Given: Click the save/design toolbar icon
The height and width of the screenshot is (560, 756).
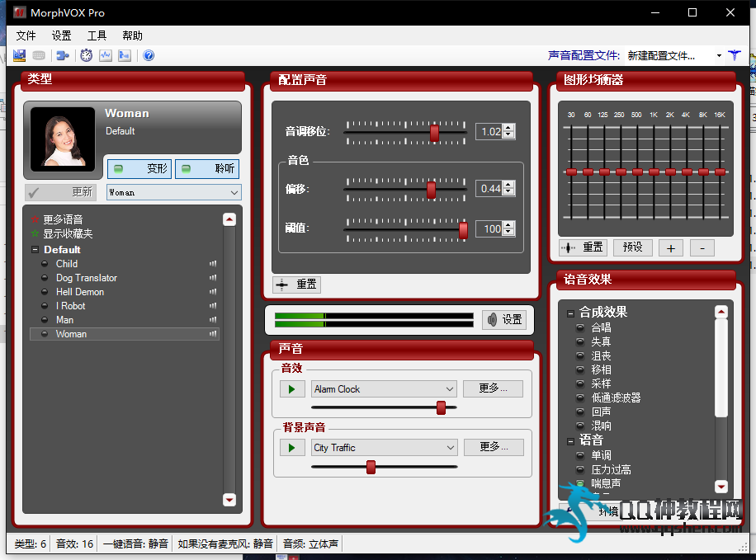Looking at the screenshot, I should (x=19, y=55).
